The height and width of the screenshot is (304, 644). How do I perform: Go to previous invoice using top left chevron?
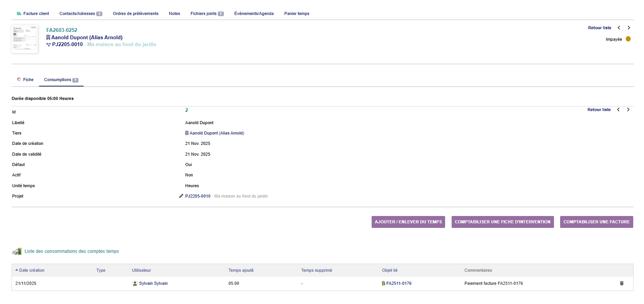pos(619,28)
